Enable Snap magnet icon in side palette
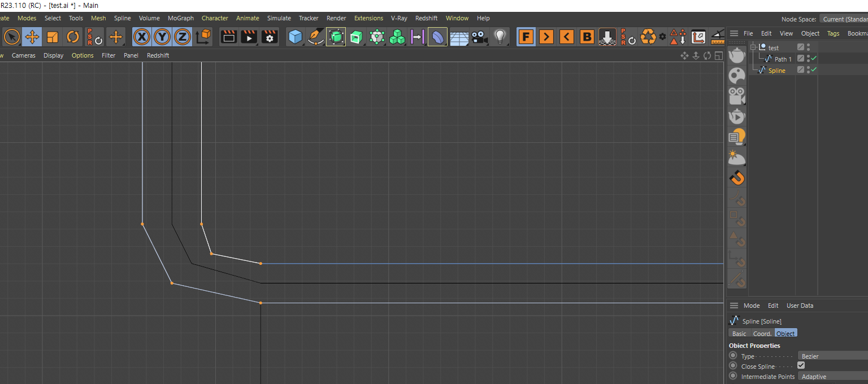 737,178
